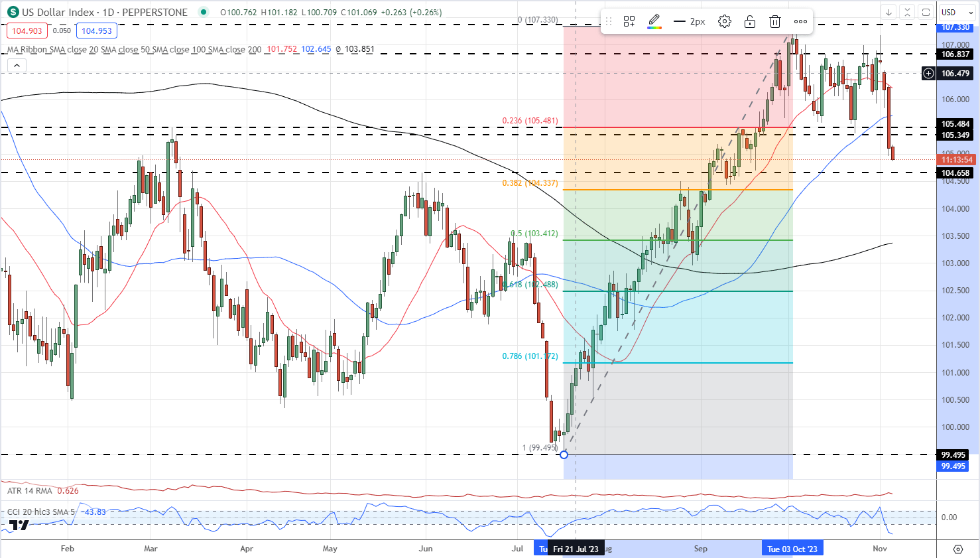Click the blue 107.330 price axis label
The image size is (980, 558).
click(955, 28)
